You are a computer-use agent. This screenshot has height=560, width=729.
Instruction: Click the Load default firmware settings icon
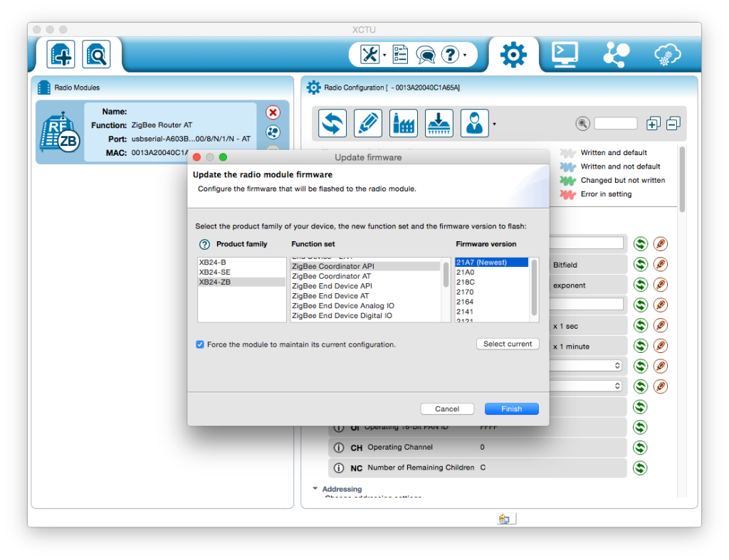(x=404, y=123)
